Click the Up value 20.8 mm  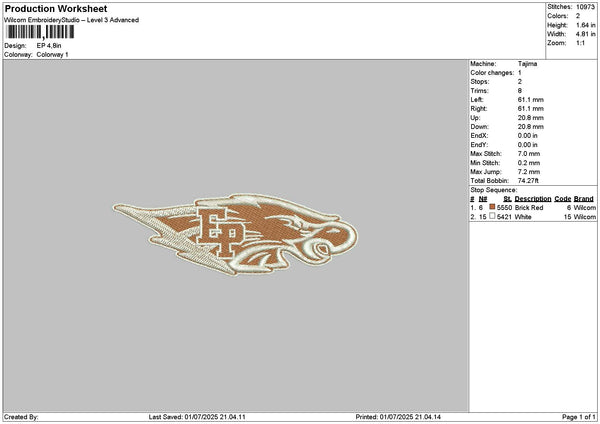coord(530,118)
